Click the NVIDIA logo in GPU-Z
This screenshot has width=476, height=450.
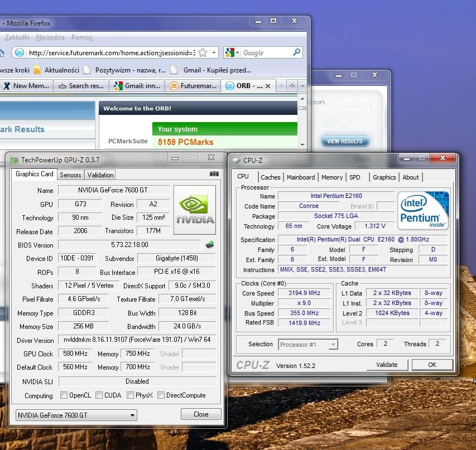coord(195,210)
